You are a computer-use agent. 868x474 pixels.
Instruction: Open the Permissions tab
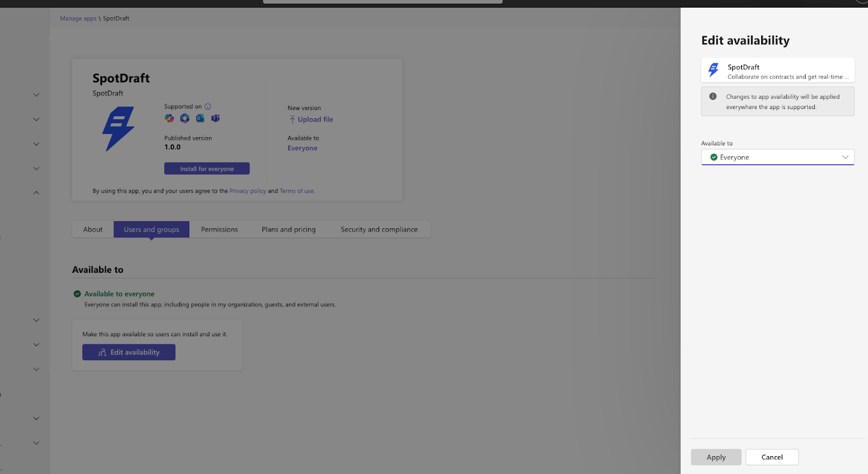coord(219,229)
